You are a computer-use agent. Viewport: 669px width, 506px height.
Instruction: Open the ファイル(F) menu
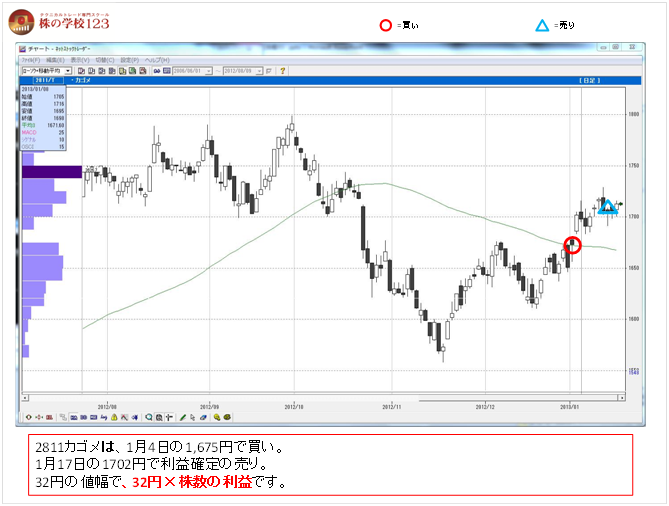32,60
